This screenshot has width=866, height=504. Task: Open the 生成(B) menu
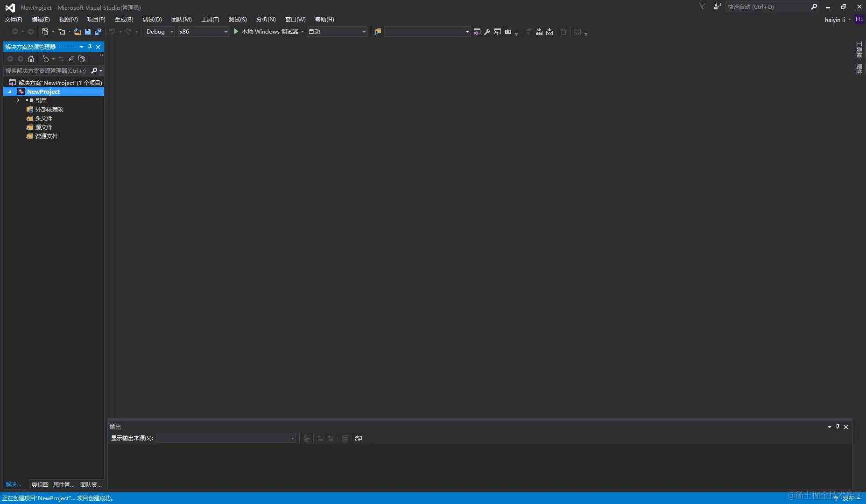coord(124,19)
